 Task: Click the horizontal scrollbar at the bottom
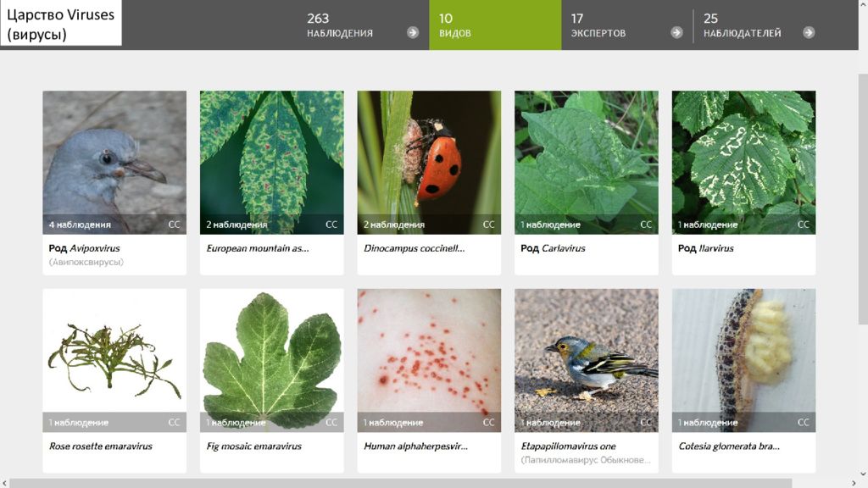point(401,483)
